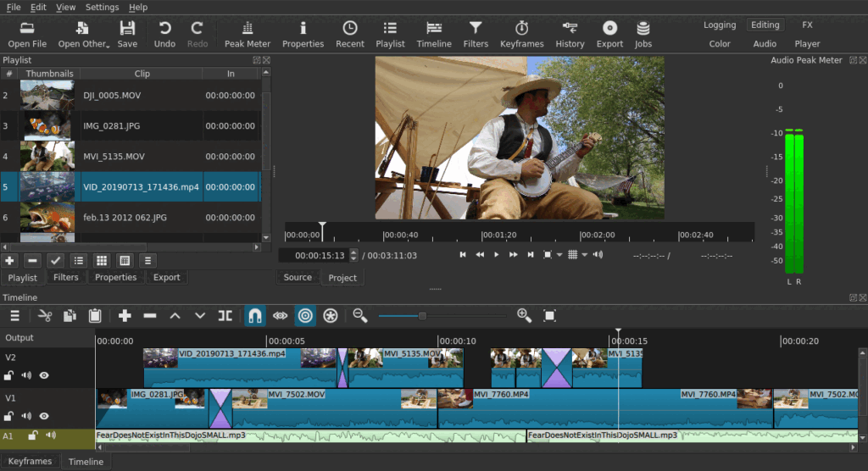Viewport: 868px width, 471px height.
Task: Open the Settings menu
Action: 102,7
